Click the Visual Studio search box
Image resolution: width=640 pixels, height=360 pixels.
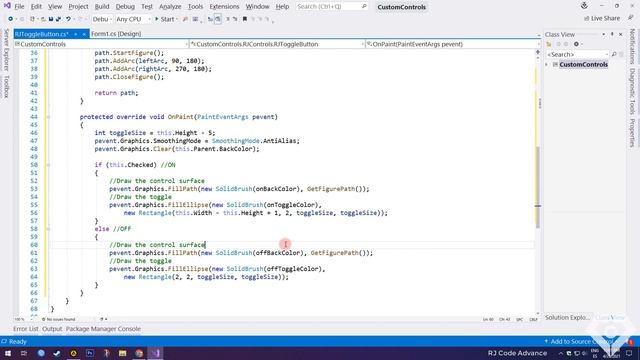[x=331, y=7]
